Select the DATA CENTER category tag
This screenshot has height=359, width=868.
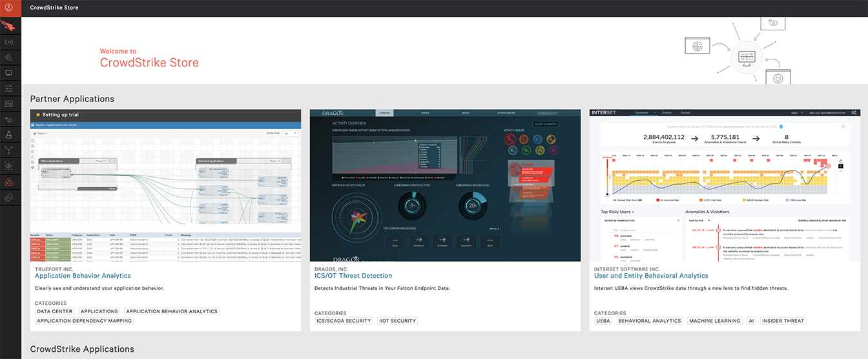click(55, 311)
